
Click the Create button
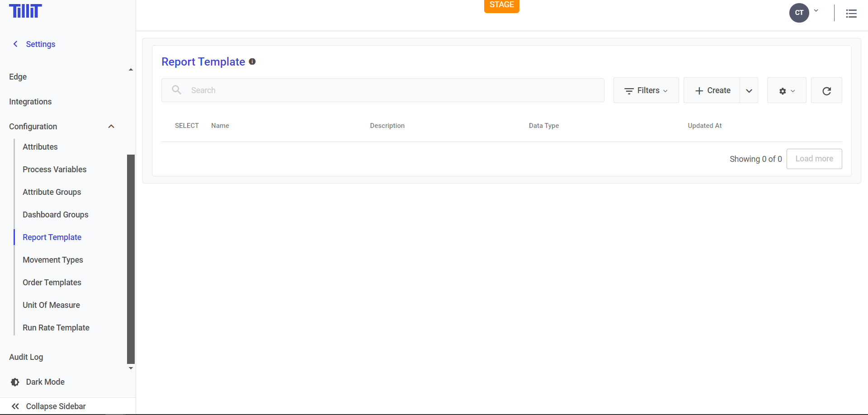pyautogui.click(x=712, y=90)
